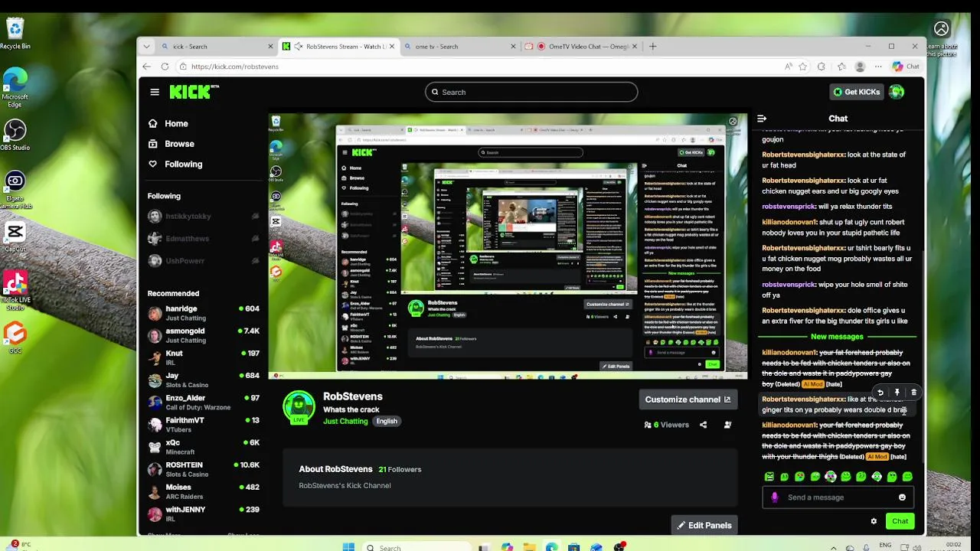Open the emoji picker in chat box
980x551 pixels.
point(902,497)
